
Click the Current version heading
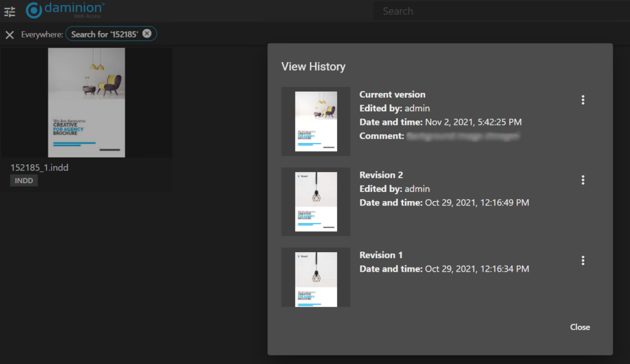[x=392, y=95]
